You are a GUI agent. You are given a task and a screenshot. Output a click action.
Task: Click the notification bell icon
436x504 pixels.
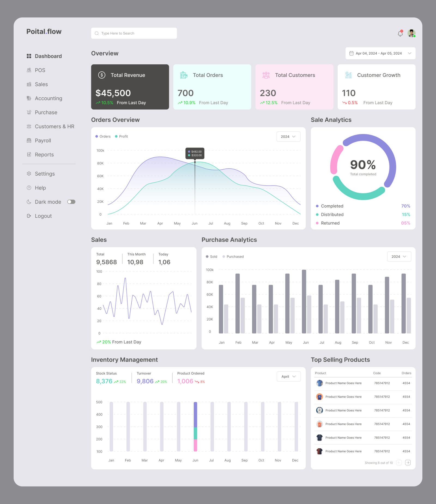click(x=400, y=33)
